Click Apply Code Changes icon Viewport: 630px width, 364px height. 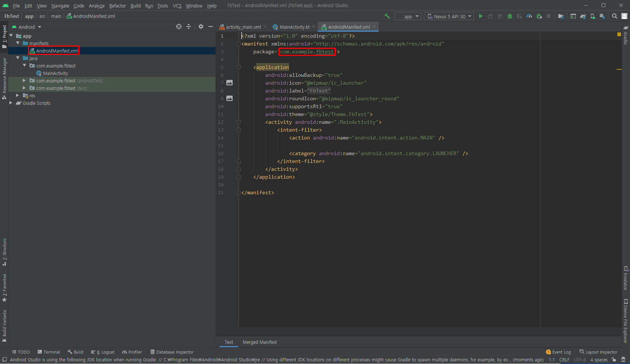500,16
